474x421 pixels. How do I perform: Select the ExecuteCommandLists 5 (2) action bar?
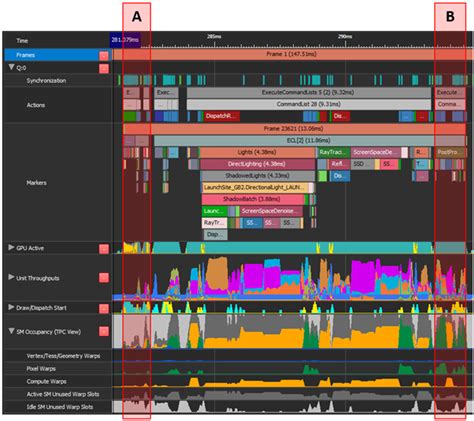pyautogui.click(x=309, y=92)
